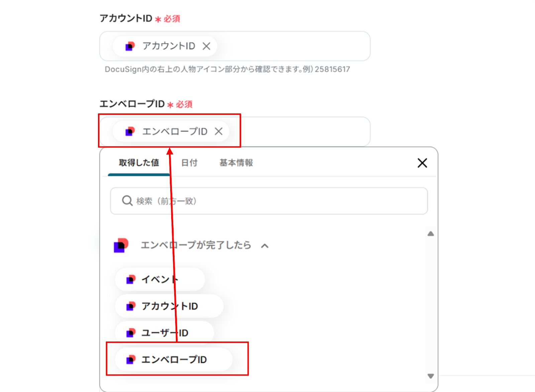The image size is (535, 392).
Task: Click scrollbar up arrow in list
Action: point(431,234)
